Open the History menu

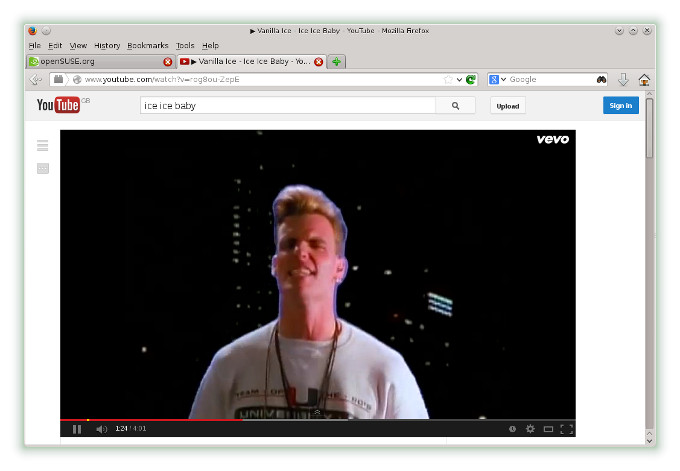coord(107,46)
